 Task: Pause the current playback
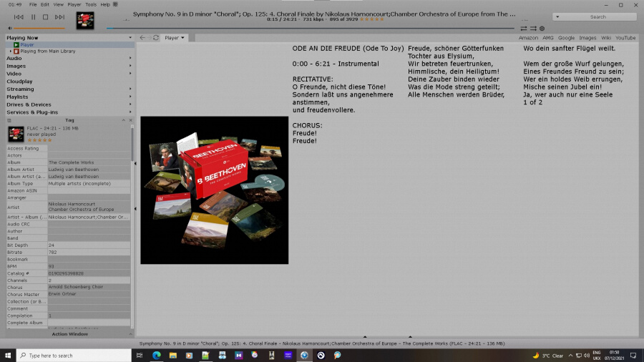point(33,17)
